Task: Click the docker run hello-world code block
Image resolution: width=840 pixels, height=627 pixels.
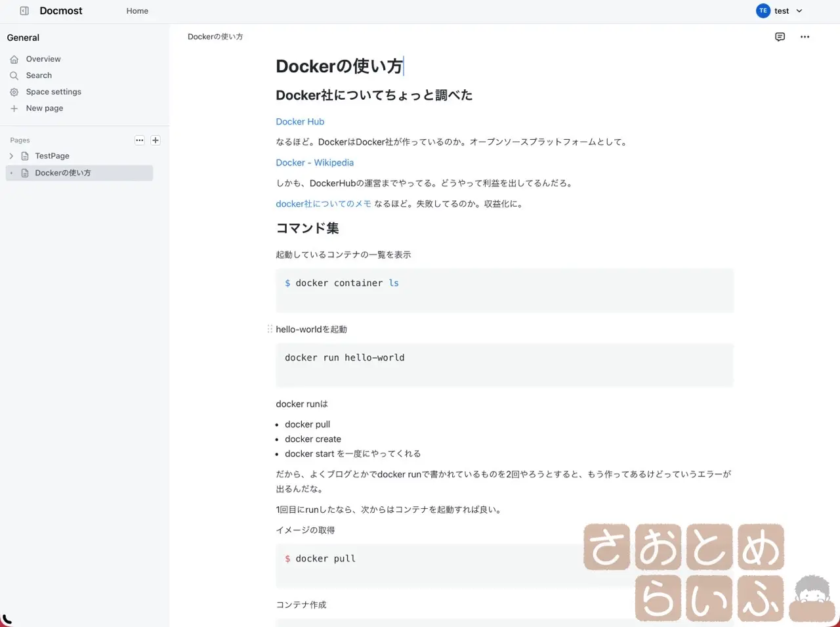Action: pyautogui.click(x=504, y=365)
